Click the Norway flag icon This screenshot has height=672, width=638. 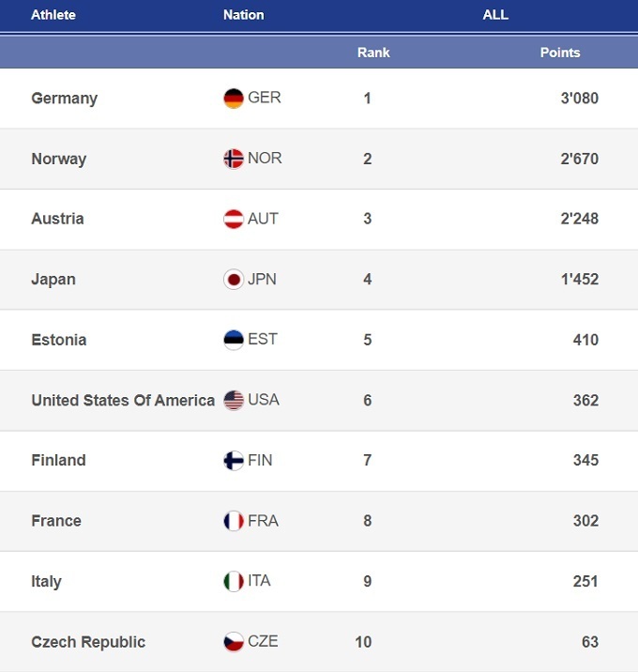[234, 159]
